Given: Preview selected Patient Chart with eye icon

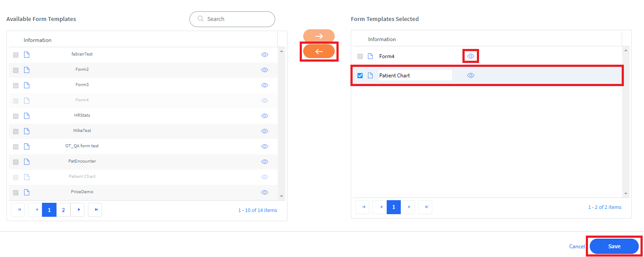Looking at the screenshot, I should pos(471,76).
